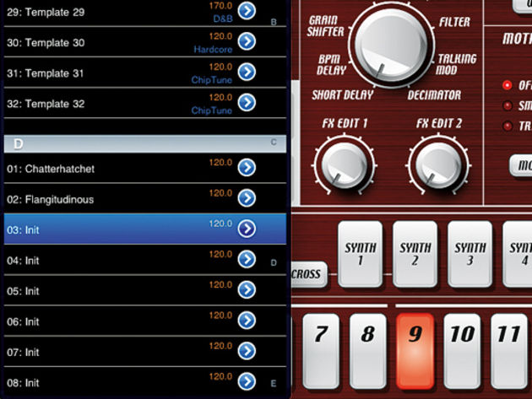The image size is (532, 399).
Task: Open details arrow for 07: Init
Action: pyautogui.click(x=247, y=351)
